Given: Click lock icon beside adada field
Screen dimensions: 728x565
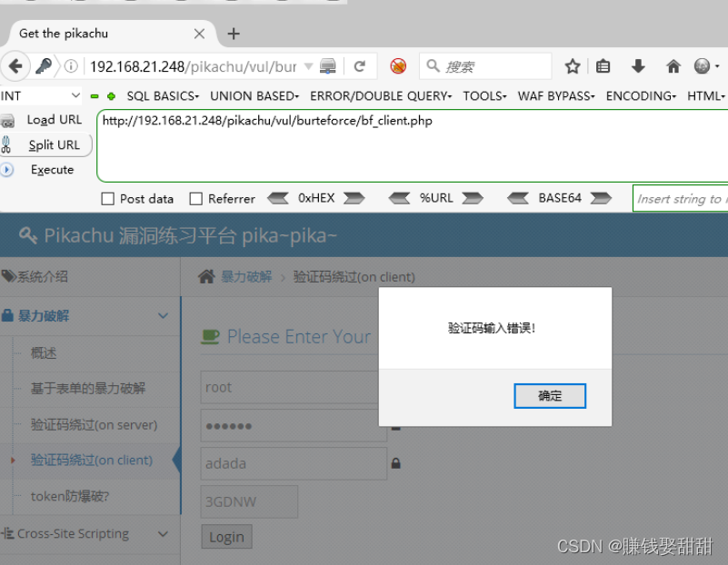Looking at the screenshot, I should pyautogui.click(x=395, y=463).
